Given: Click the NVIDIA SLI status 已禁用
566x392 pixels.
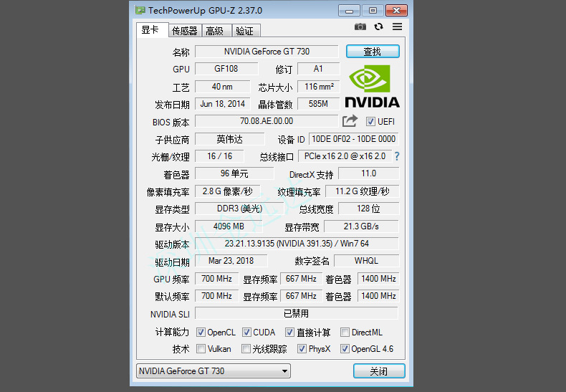Looking at the screenshot, I should pos(297,313).
